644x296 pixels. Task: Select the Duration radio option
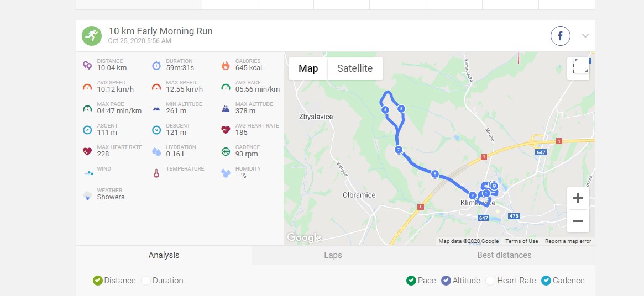tap(146, 281)
